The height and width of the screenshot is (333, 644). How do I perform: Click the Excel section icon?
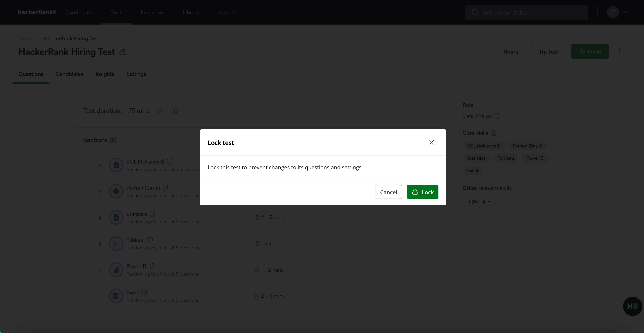(116, 296)
